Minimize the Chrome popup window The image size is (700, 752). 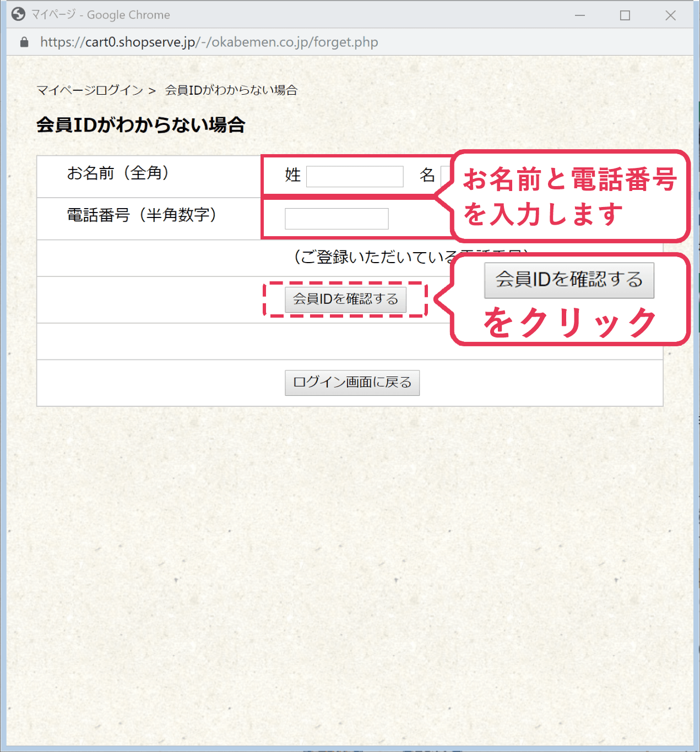pos(580,15)
